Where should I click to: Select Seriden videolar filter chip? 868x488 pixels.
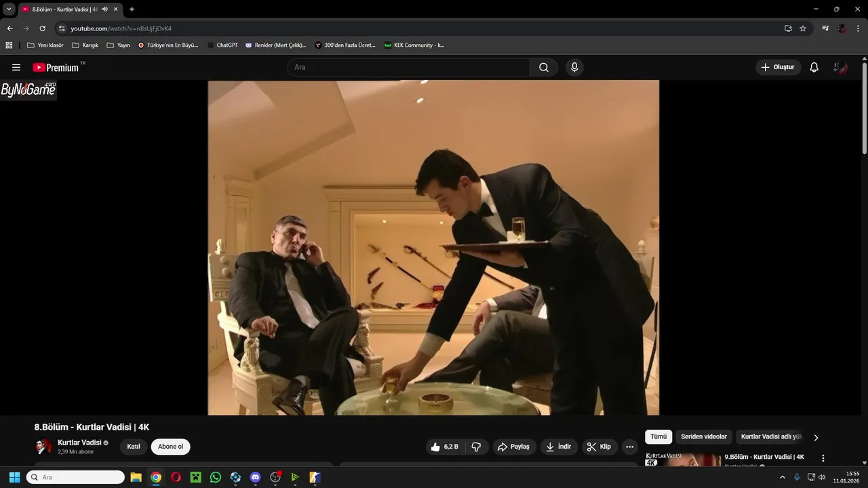point(704,437)
